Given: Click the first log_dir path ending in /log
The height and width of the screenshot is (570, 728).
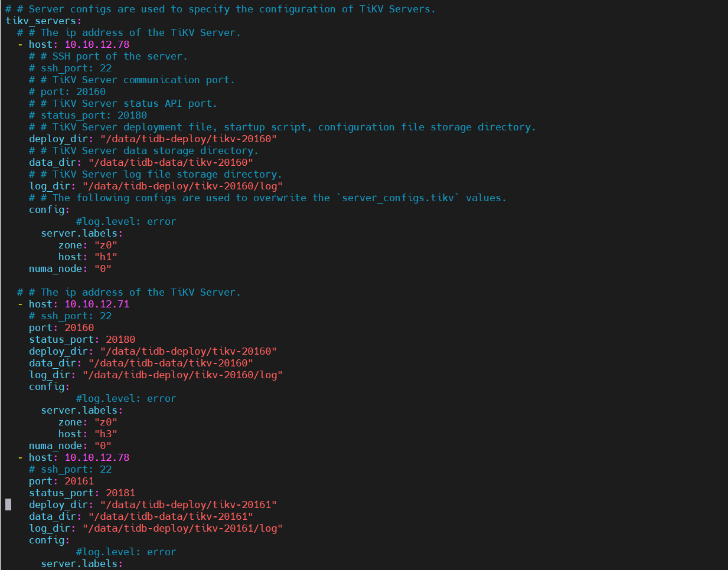Looking at the screenshot, I should (182, 186).
